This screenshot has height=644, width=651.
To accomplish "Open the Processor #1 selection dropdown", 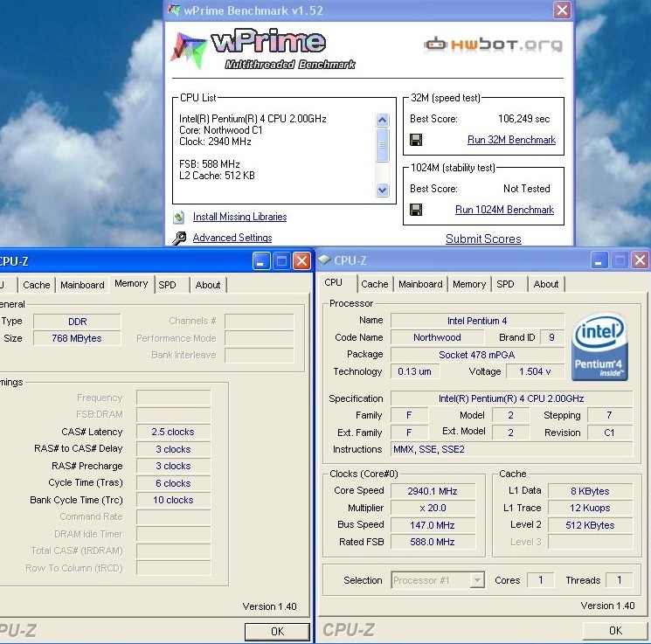I will 477,580.
